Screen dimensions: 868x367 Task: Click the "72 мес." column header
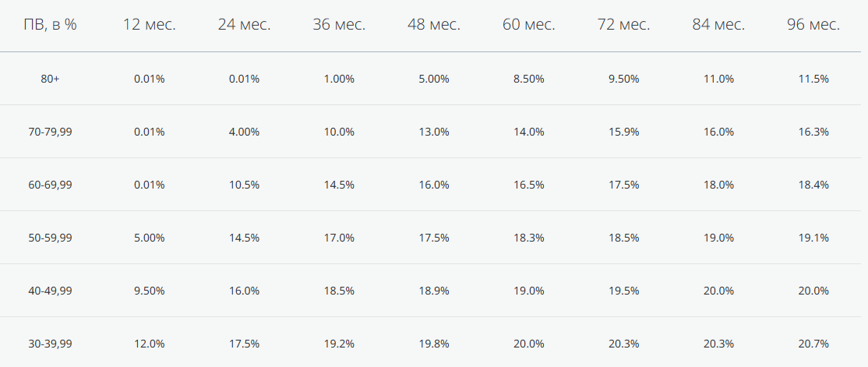click(x=624, y=25)
